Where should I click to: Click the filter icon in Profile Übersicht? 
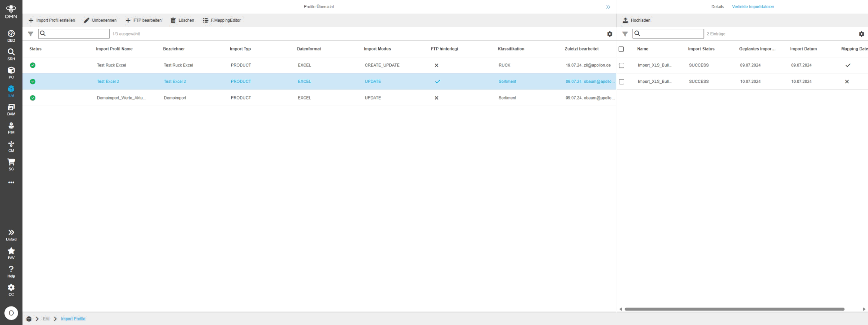(x=31, y=34)
